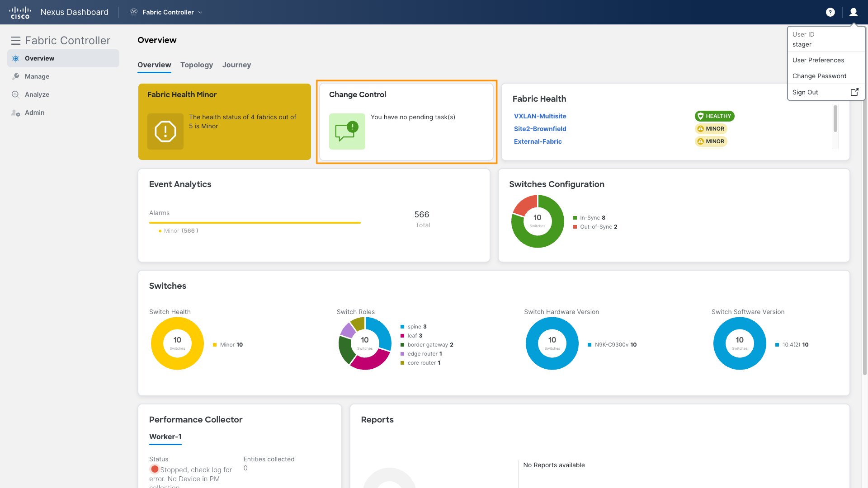Click the Switch Hardware Version donut chart
Viewport: 868px width, 488px height.
pyautogui.click(x=552, y=343)
